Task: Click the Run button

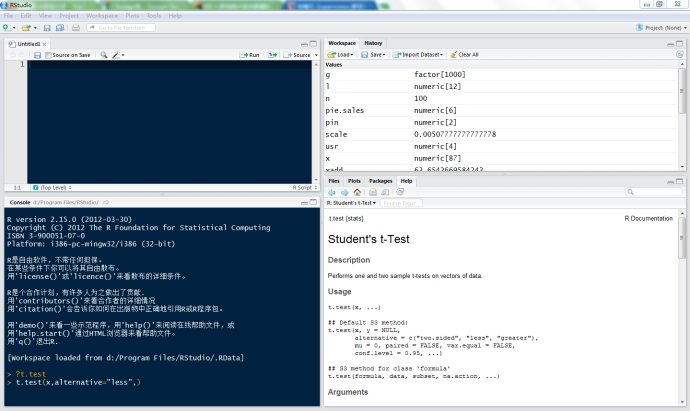Action: point(250,55)
